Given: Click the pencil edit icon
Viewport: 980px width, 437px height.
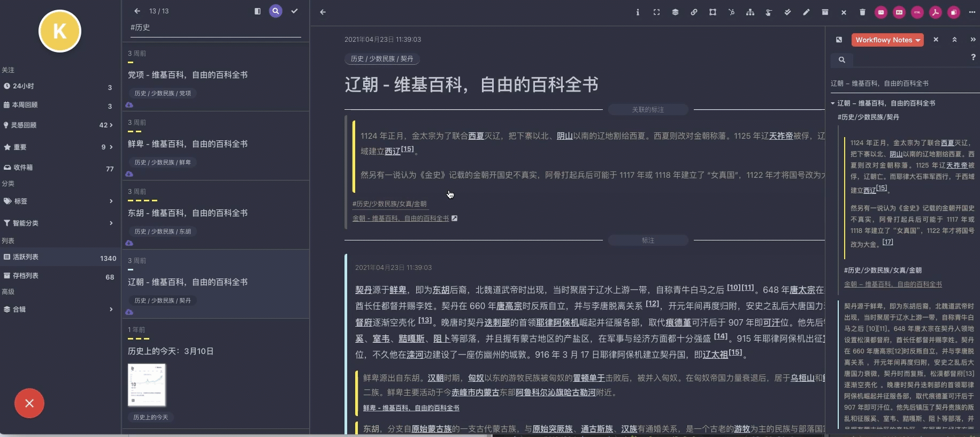Looking at the screenshot, I should pos(806,12).
